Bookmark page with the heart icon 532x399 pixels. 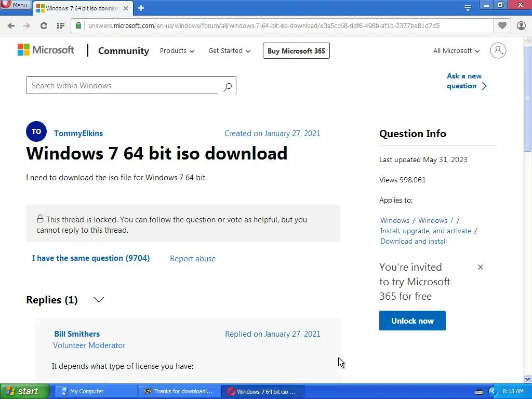502,25
